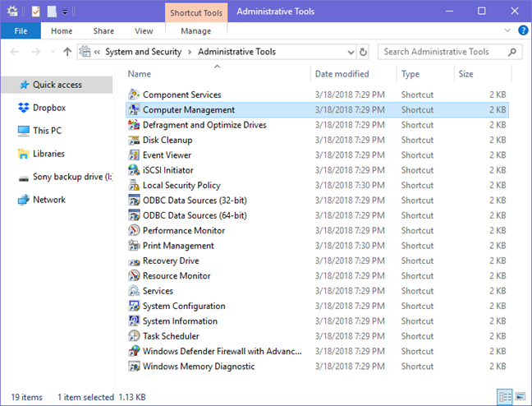The width and height of the screenshot is (532, 406).
Task: Click the Resource Monitor name text
Action: (x=177, y=275)
